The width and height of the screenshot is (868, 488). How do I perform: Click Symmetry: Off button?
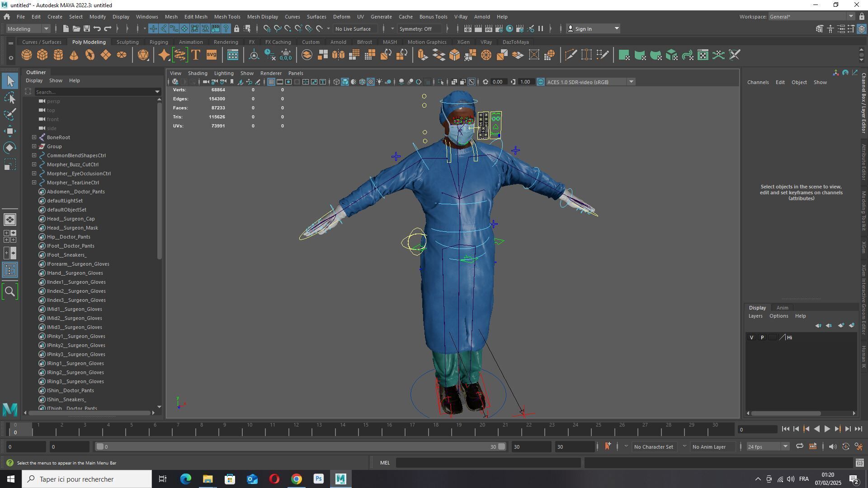pyautogui.click(x=420, y=29)
